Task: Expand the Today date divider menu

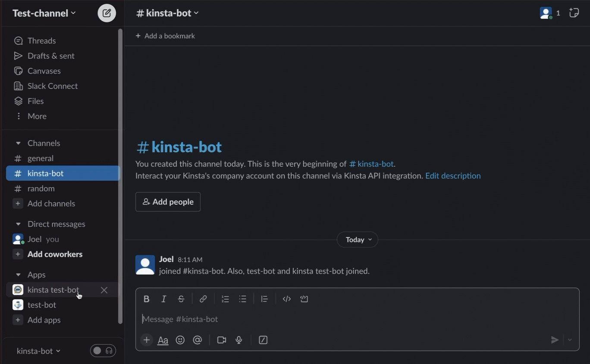Action: click(357, 239)
